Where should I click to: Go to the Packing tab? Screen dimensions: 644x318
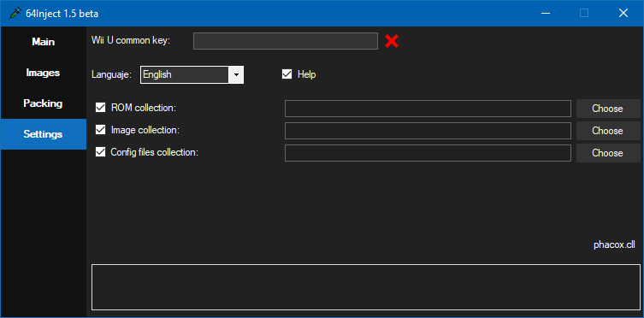point(43,103)
